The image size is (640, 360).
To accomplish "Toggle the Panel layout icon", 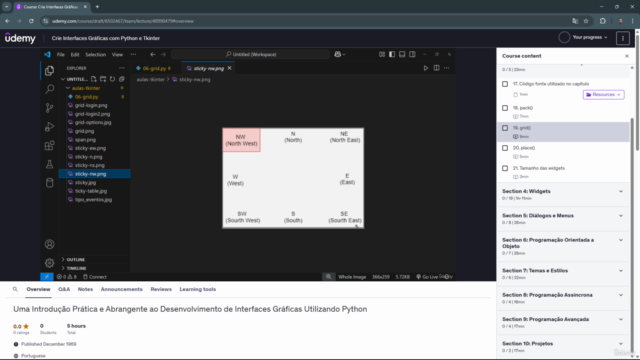I will click(x=402, y=54).
